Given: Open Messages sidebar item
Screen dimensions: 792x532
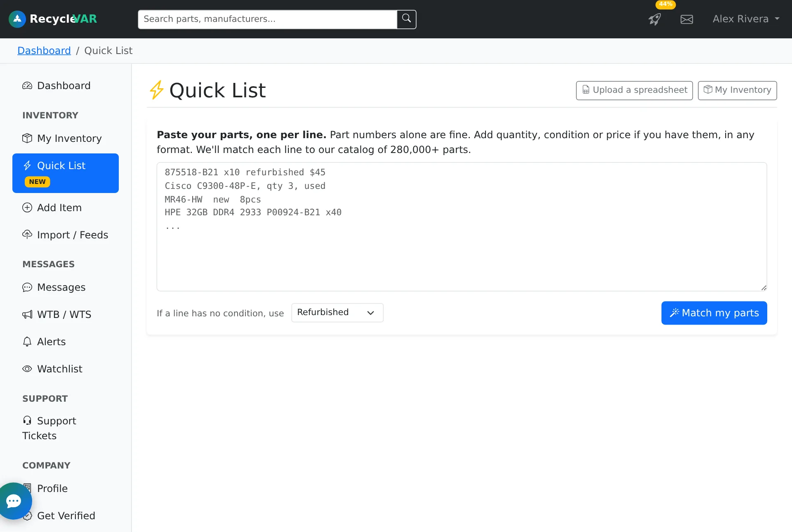Looking at the screenshot, I should pyautogui.click(x=66, y=287).
